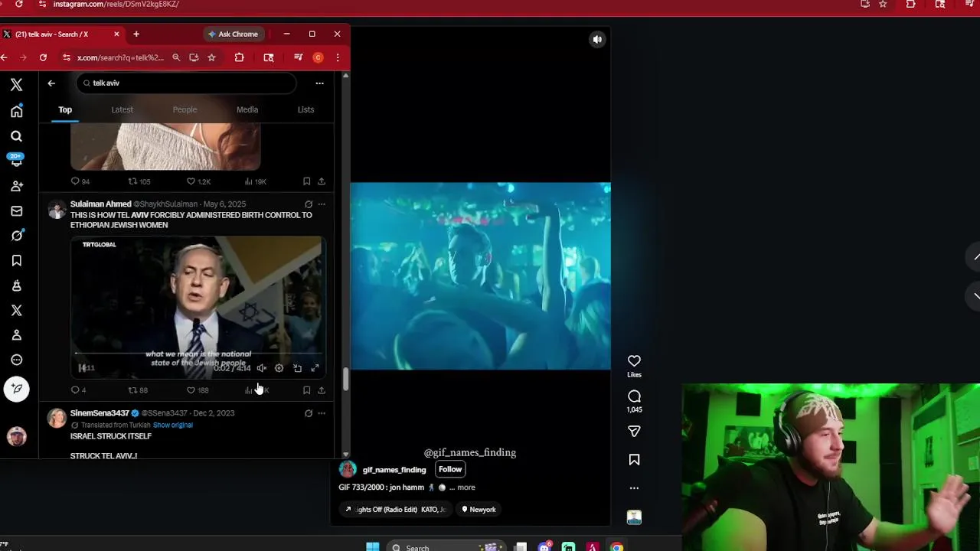Like the Instagram reel heart icon
980x551 pixels.
coord(634,361)
